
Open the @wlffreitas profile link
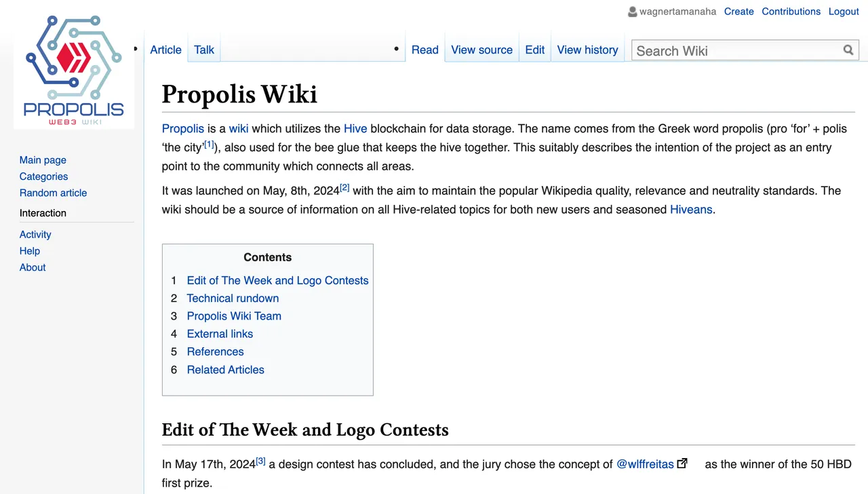tap(645, 464)
